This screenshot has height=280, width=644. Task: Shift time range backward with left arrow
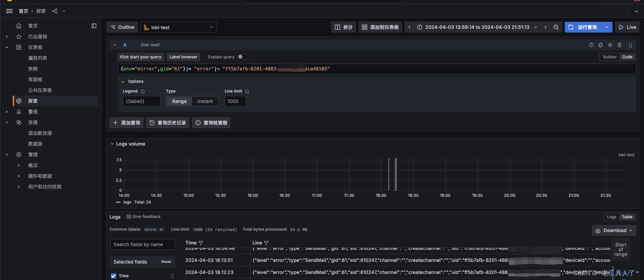pos(409,27)
